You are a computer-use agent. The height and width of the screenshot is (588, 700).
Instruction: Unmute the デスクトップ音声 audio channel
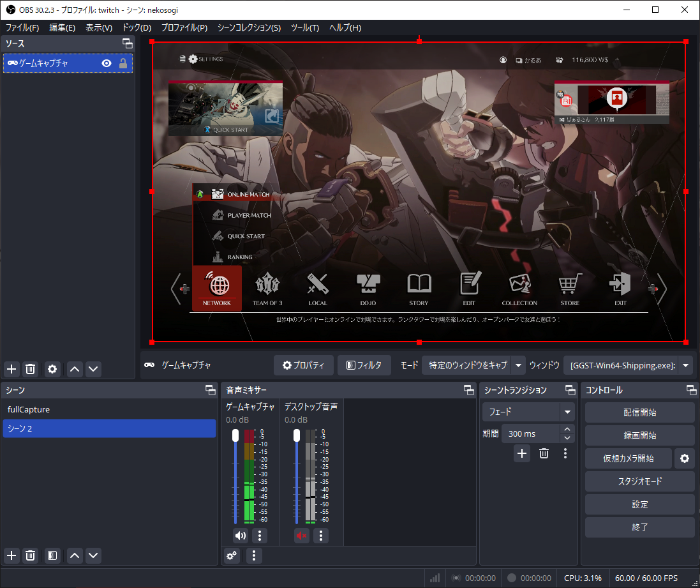pos(302,536)
